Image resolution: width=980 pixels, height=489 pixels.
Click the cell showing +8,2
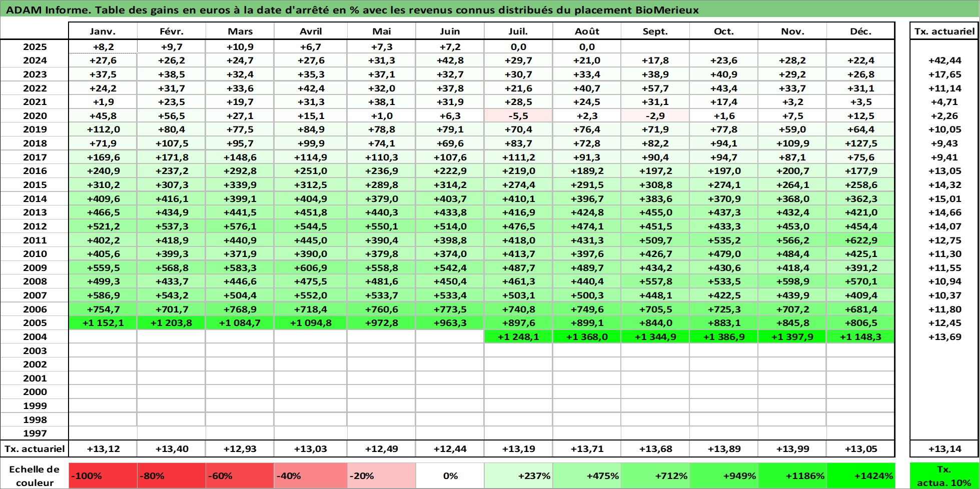pyautogui.click(x=103, y=46)
